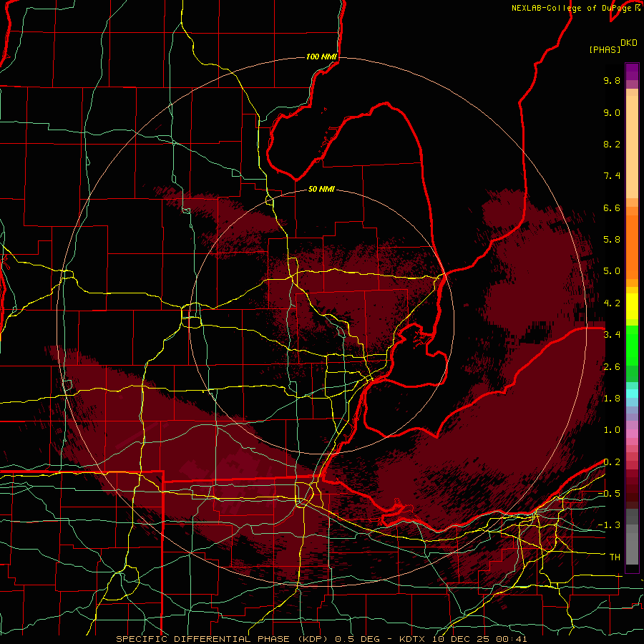Click the 5.8 scale value
Image resolution: width=644 pixels, height=644 pixels.
click(x=612, y=240)
